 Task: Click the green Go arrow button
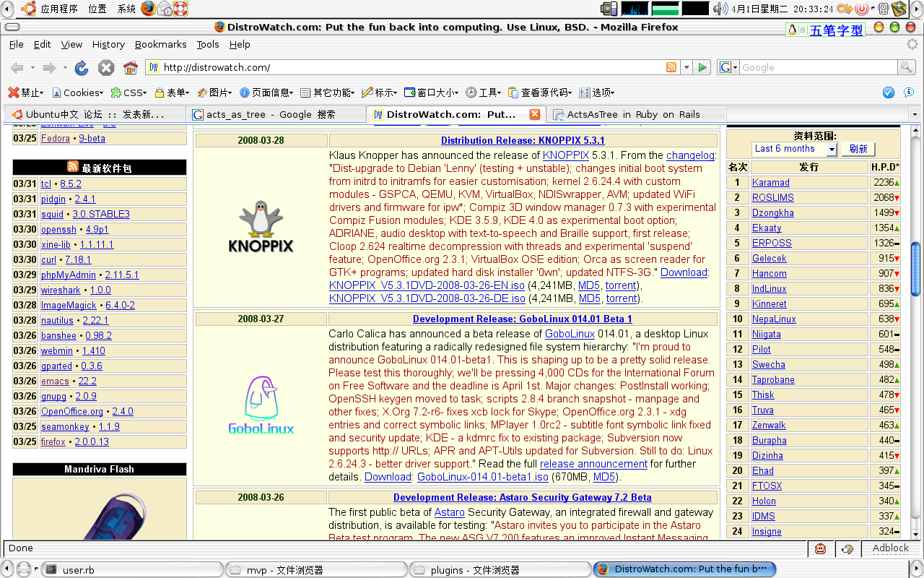click(x=702, y=67)
